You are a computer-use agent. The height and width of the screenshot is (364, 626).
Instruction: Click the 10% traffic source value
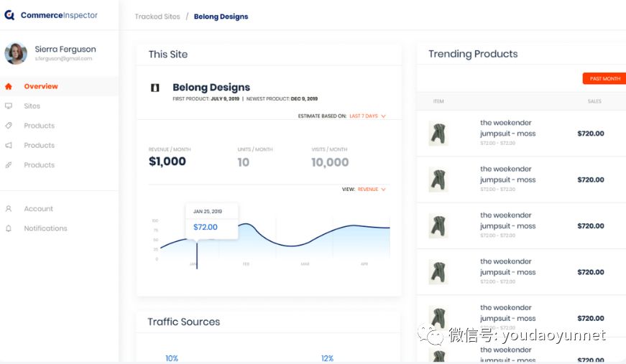pyautogui.click(x=172, y=358)
